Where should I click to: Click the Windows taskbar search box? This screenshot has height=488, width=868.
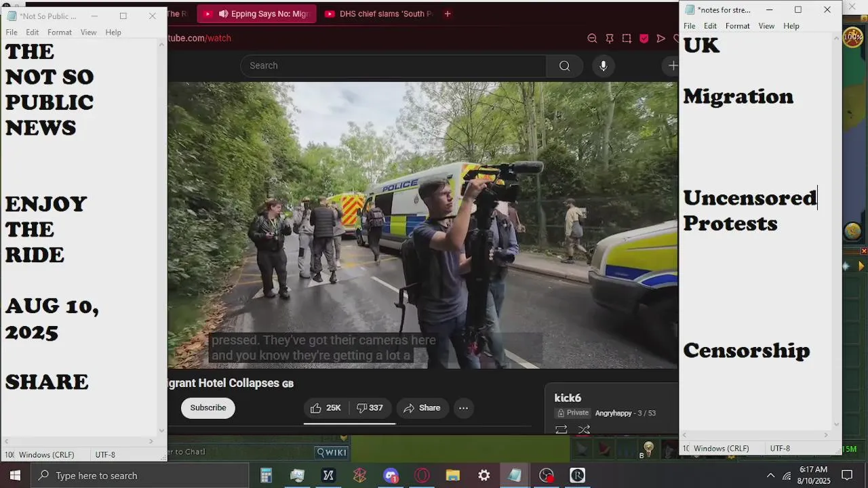139,476
